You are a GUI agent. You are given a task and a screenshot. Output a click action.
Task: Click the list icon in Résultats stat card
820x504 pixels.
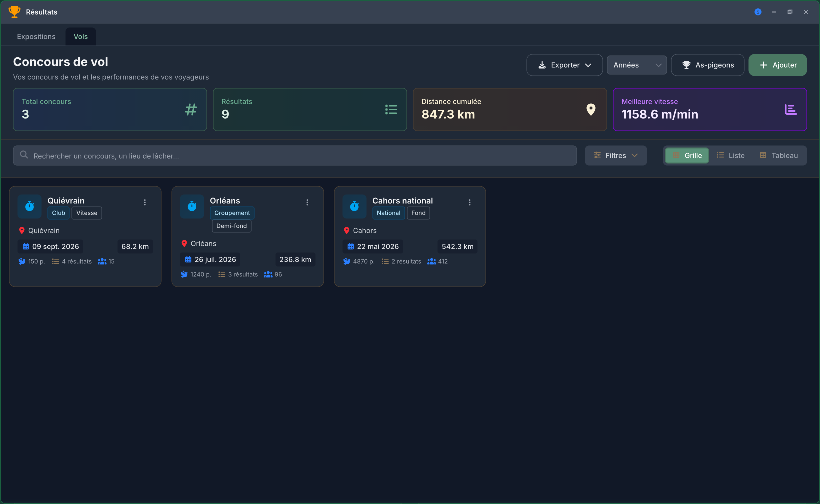(x=391, y=109)
